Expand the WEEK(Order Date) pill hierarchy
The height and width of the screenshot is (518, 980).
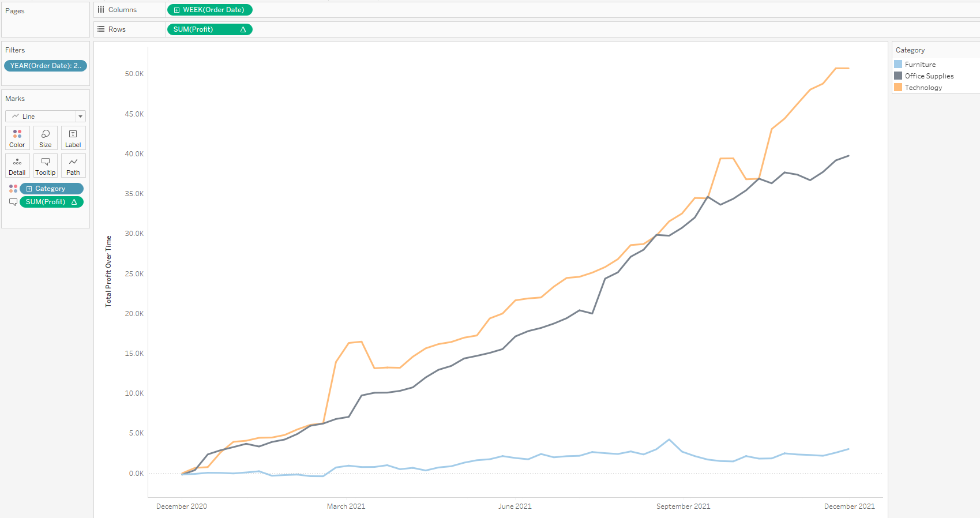coord(177,10)
